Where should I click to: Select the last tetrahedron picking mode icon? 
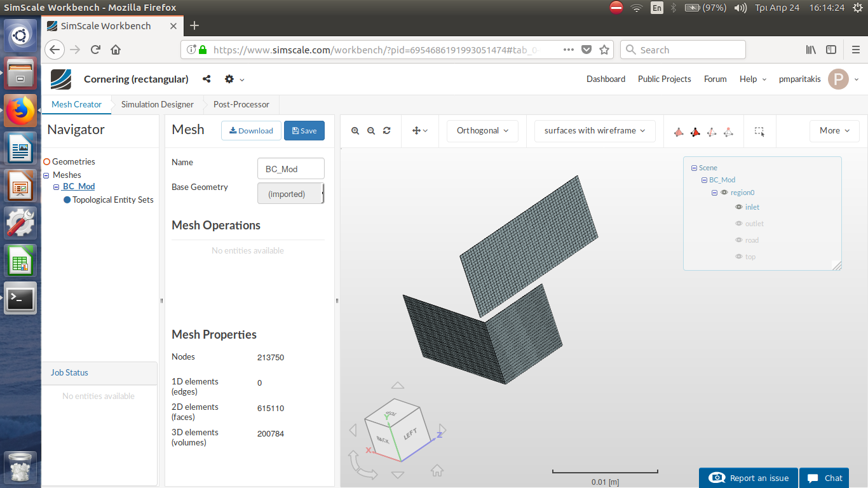click(x=728, y=132)
